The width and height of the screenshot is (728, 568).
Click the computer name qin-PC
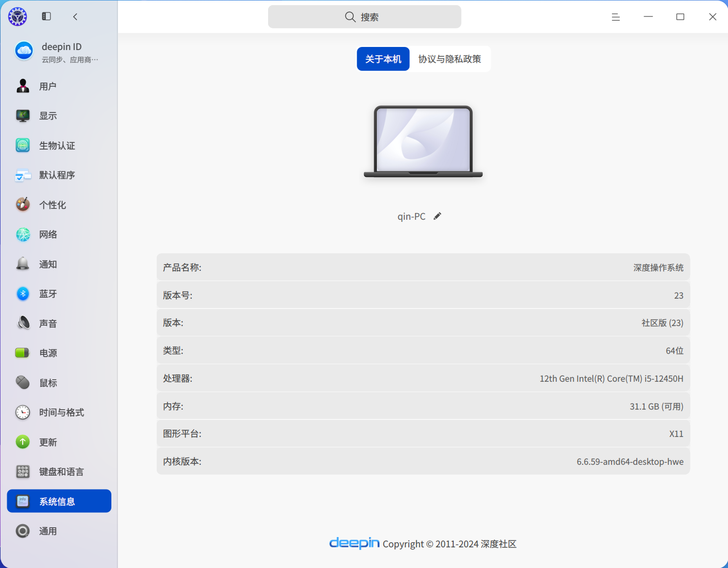[x=411, y=216]
